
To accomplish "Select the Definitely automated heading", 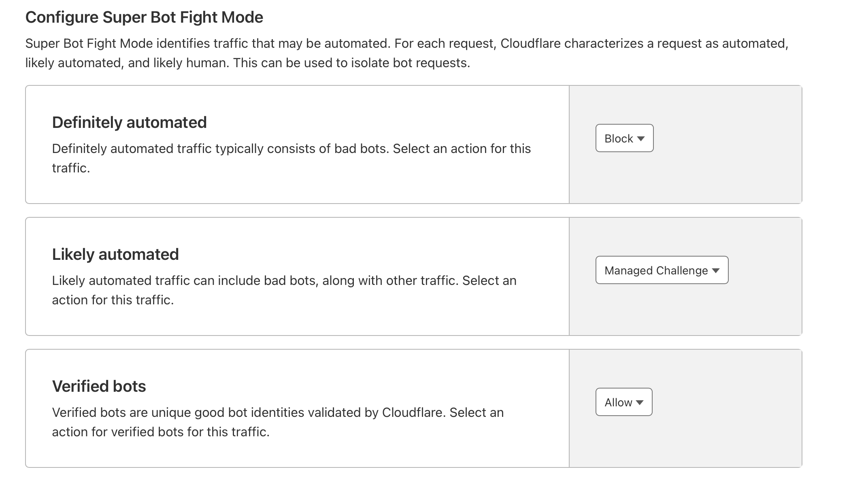I will click(x=129, y=122).
